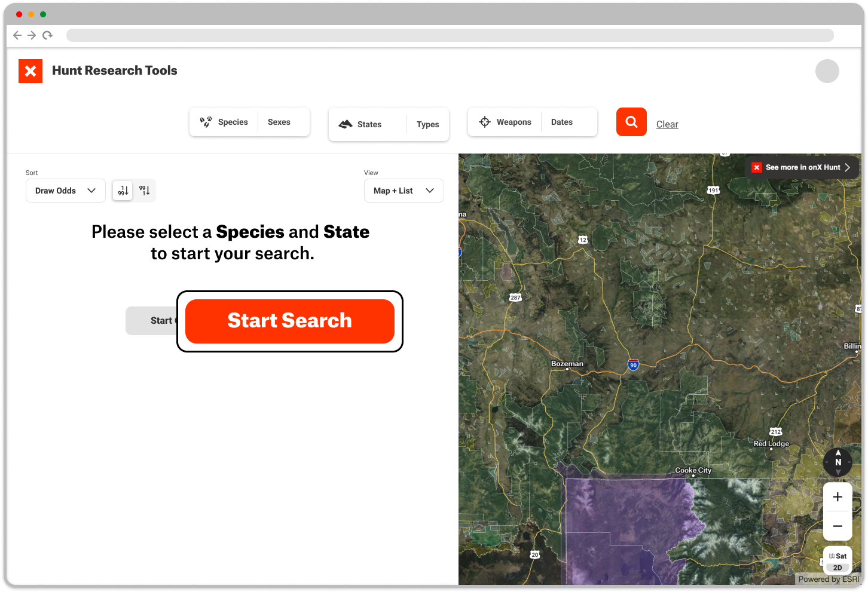Click the browser forward arrow
The image size is (868, 592).
[32, 35]
